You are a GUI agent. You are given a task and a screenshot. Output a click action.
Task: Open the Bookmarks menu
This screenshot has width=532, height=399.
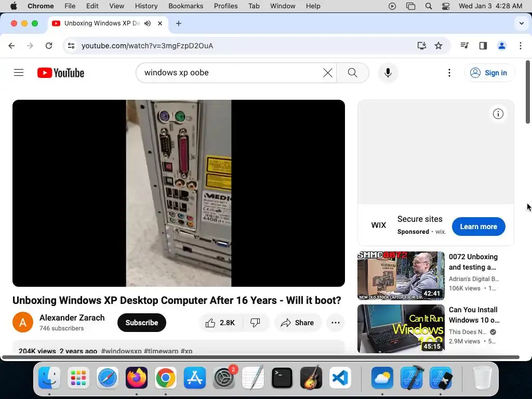[x=185, y=6]
